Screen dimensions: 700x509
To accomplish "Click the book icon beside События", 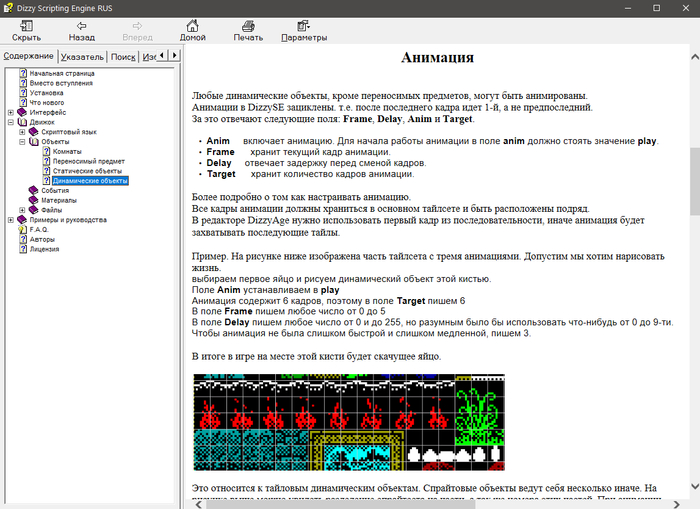I will 34,191.
